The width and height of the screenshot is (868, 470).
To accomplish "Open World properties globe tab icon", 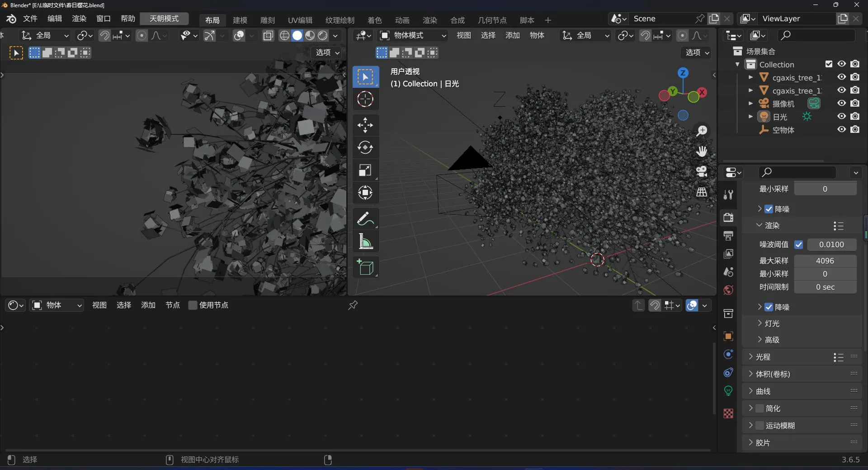I will click(x=728, y=290).
